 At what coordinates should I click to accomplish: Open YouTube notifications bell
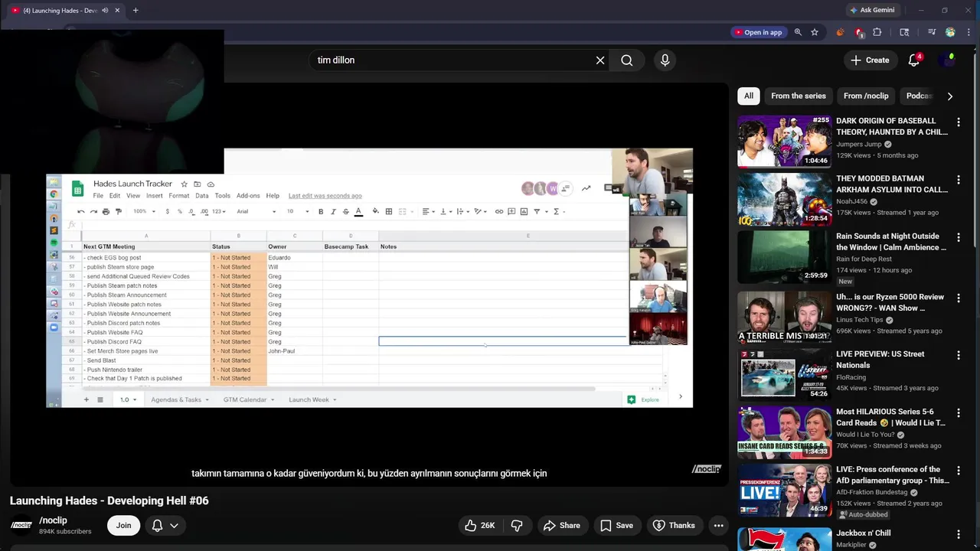(913, 60)
